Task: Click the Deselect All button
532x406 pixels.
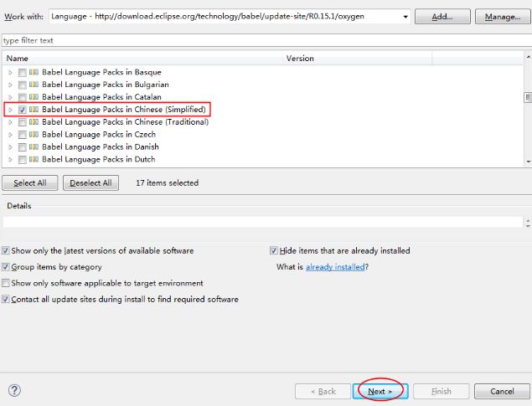Action: (x=91, y=183)
